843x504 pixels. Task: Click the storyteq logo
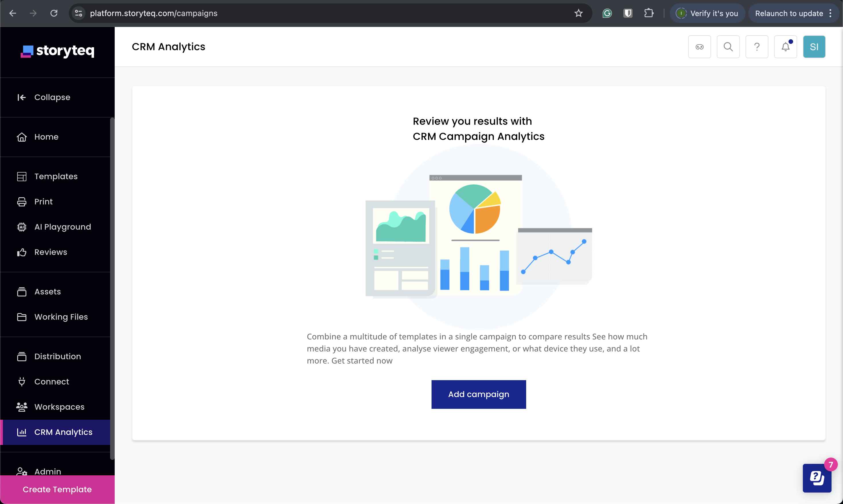pyautogui.click(x=57, y=51)
